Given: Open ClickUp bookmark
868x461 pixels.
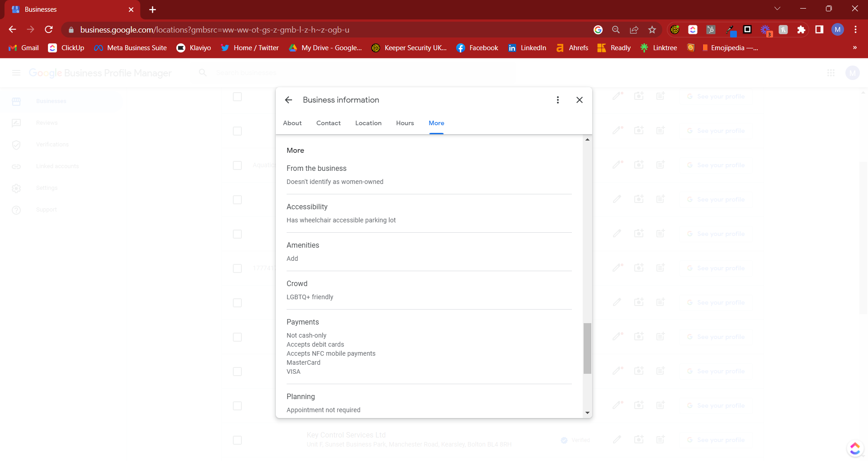Looking at the screenshot, I should 66,48.
